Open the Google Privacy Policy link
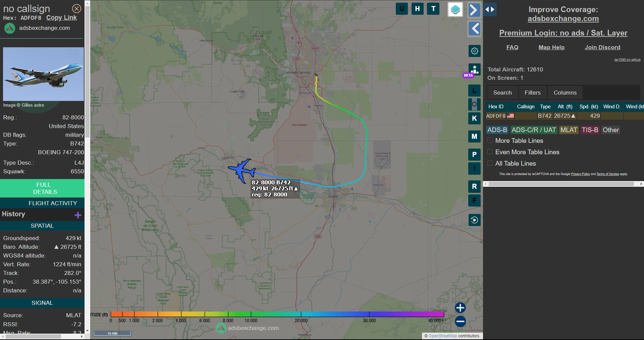 pyautogui.click(x=580, y=174)
